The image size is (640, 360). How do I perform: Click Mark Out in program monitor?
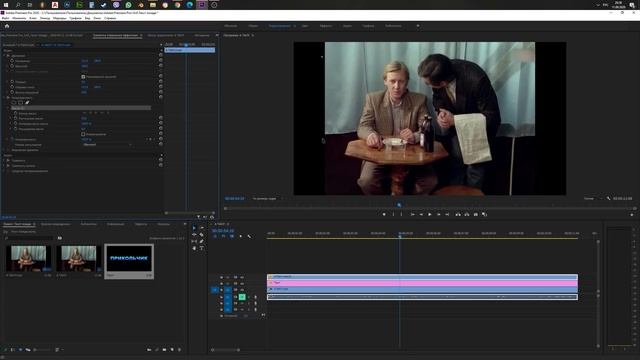point(402,214)
